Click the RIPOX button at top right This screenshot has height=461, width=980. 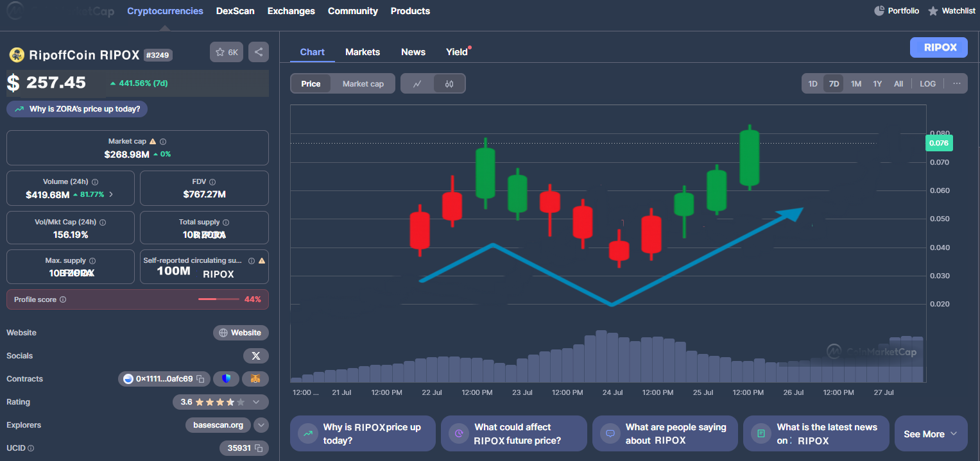click(938, 47)
